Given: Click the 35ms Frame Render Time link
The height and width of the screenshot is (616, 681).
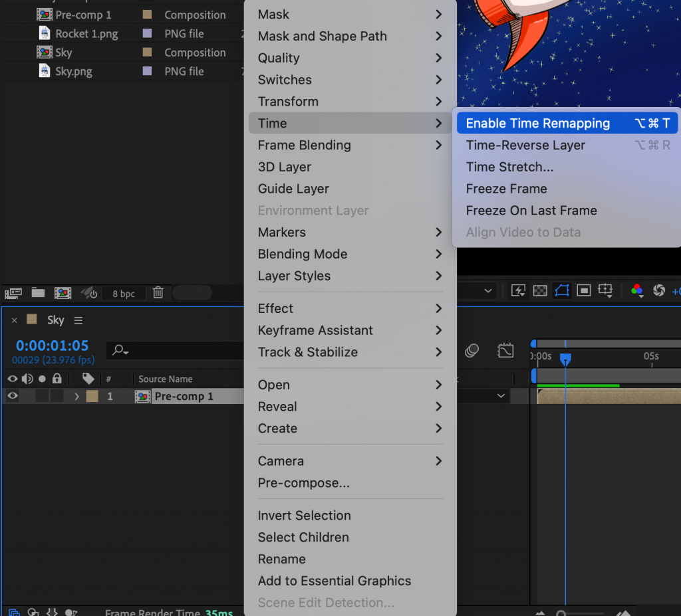Looking at the screenshot, I should point(219,612).
